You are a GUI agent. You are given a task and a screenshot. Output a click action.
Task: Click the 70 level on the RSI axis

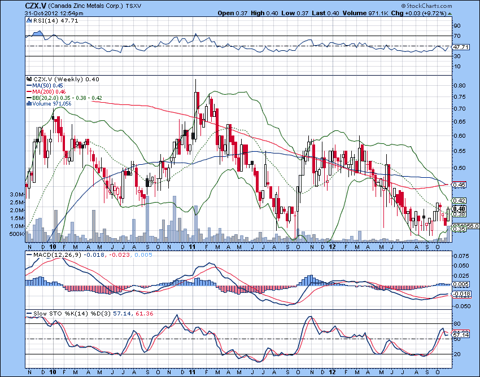tap(457, 36)
